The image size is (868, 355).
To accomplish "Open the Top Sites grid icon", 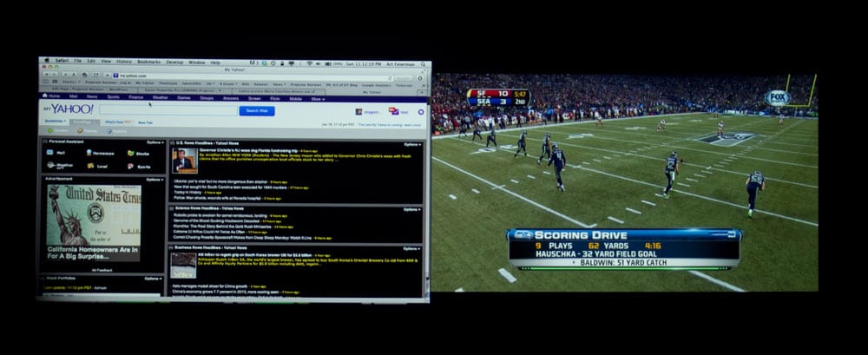I will click(x=54, y=82).
